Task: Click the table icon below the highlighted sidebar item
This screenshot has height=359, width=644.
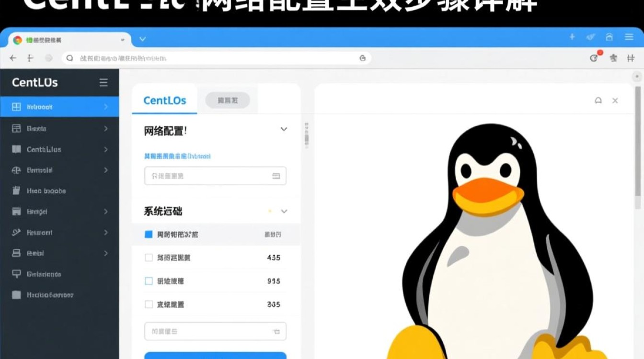Action: (16, 128)
